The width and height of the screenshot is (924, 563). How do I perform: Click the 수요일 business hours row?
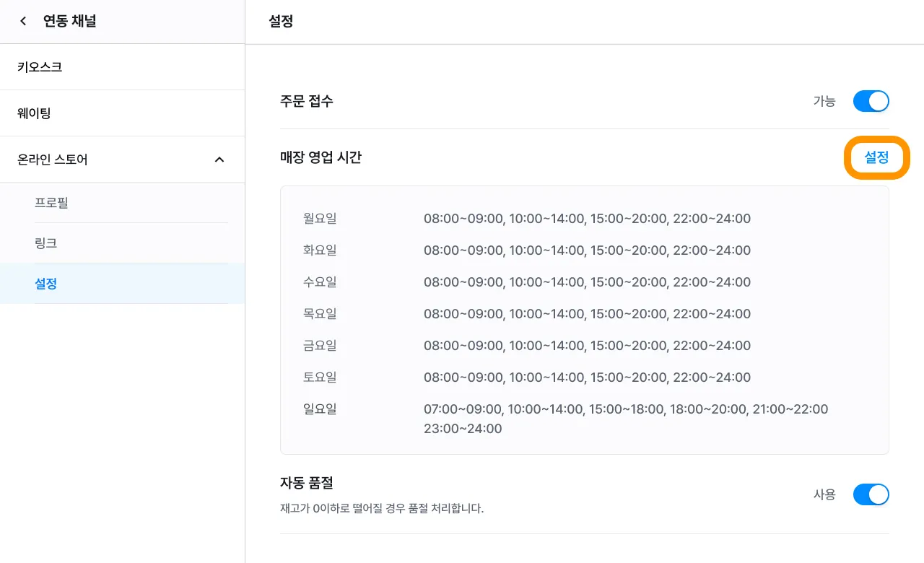click(586, 282)
